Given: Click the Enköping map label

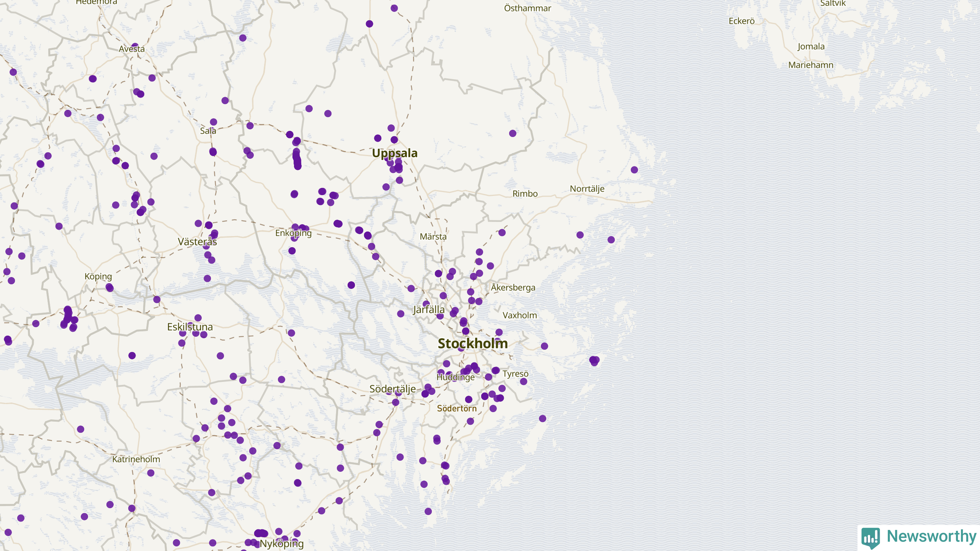Looking at the screenshot, I should click(x=293, y=233).
